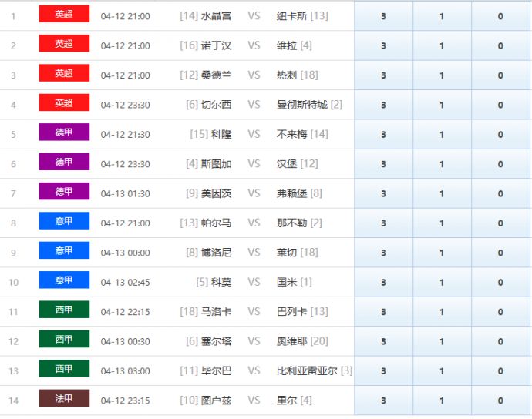The height and width of the screenshot is (419, 532).
Task: Pick draw 1 for 科莫 vs 国米
Action: [x=442, y=282]
